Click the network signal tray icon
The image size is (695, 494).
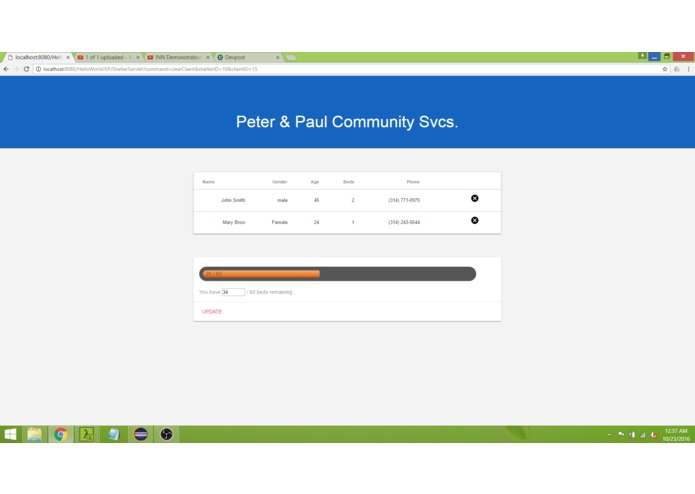tap(642, 435)
